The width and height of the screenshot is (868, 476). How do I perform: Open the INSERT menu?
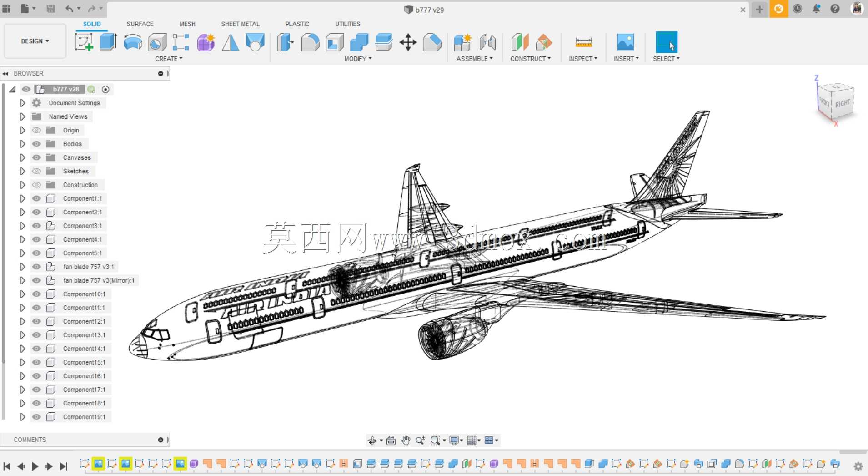[626, 59]
